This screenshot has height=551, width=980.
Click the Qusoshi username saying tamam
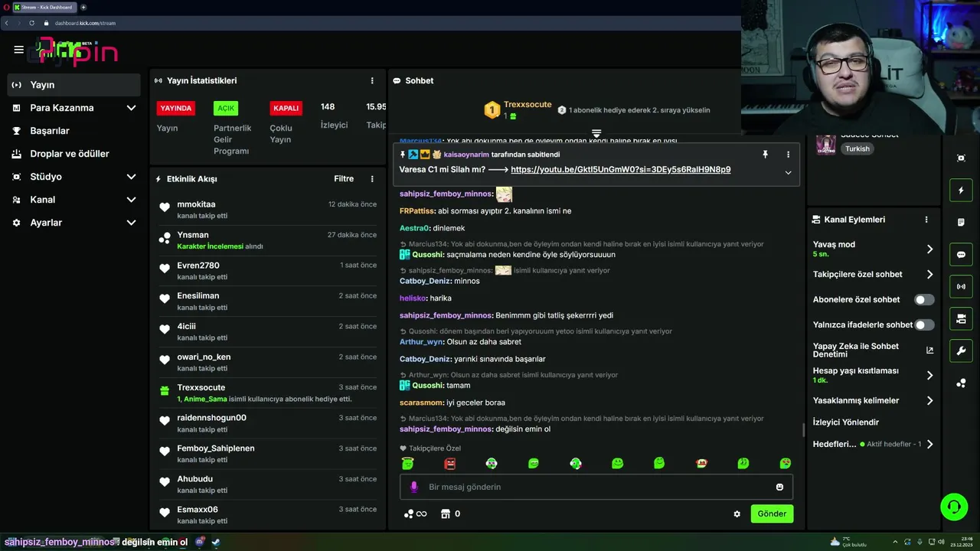[428, 386]
